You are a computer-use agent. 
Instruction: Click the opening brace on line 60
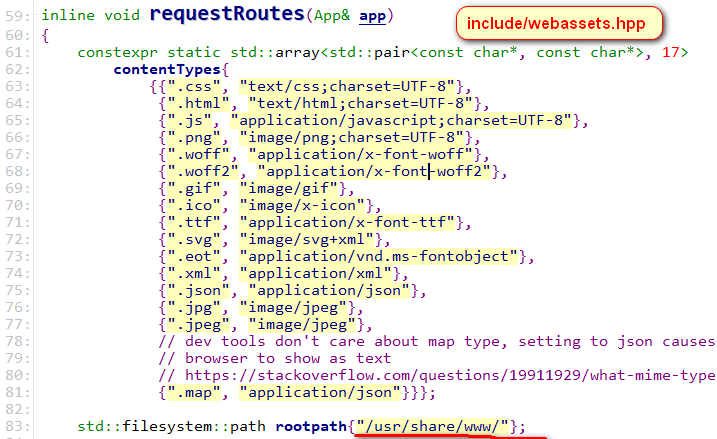tap(45, 35)
